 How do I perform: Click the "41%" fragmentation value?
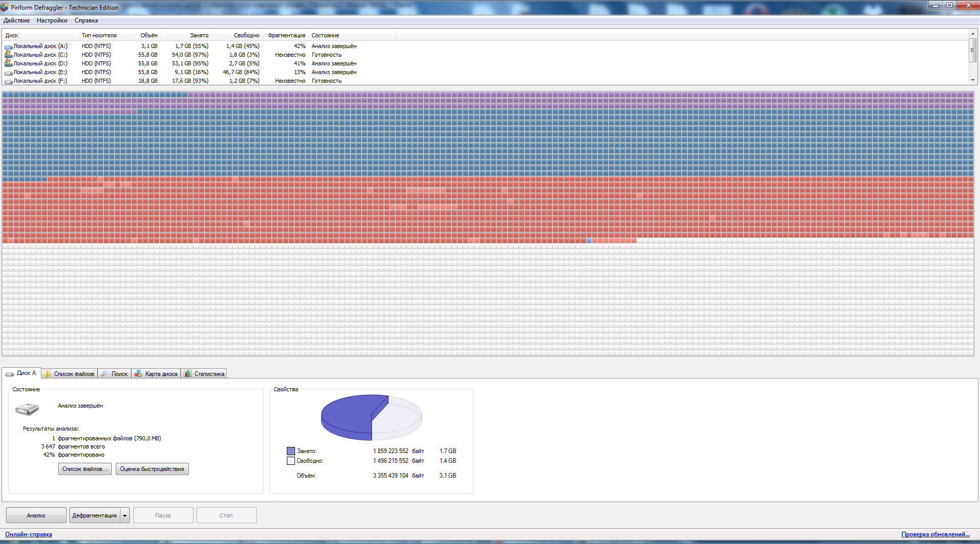[x=300, y=63]
